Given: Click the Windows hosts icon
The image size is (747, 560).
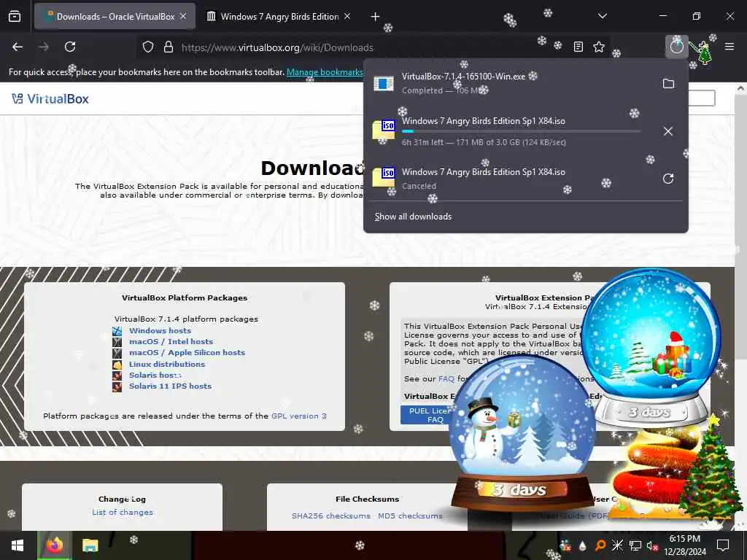Looking at the screenshot, I should (117, 330).
